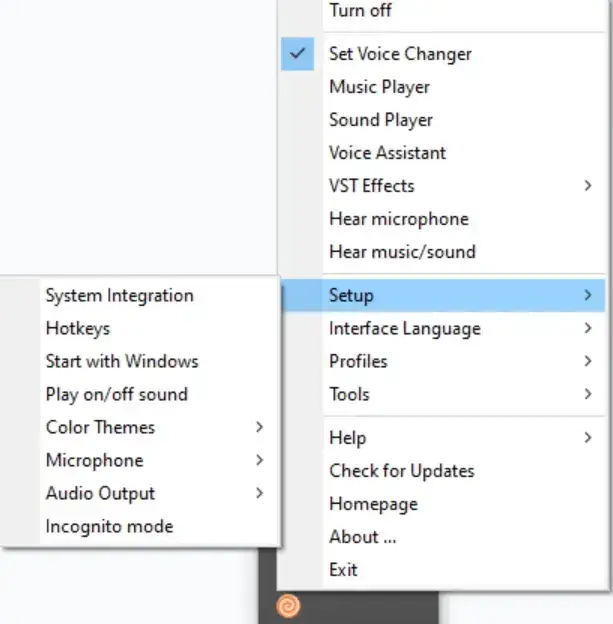Expand Color Themes submenu arrow
This screenshot has width=613, height=624.
(259, 427)
